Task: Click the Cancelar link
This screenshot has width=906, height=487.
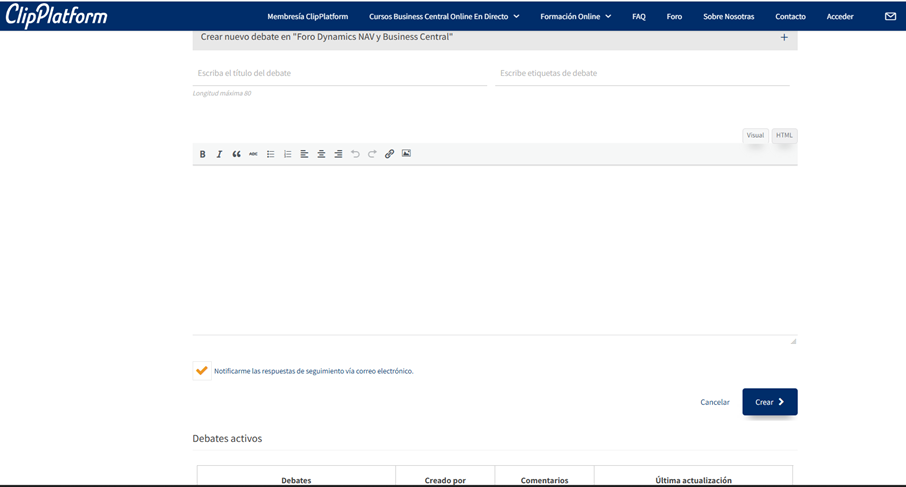Action: [715, 402]
